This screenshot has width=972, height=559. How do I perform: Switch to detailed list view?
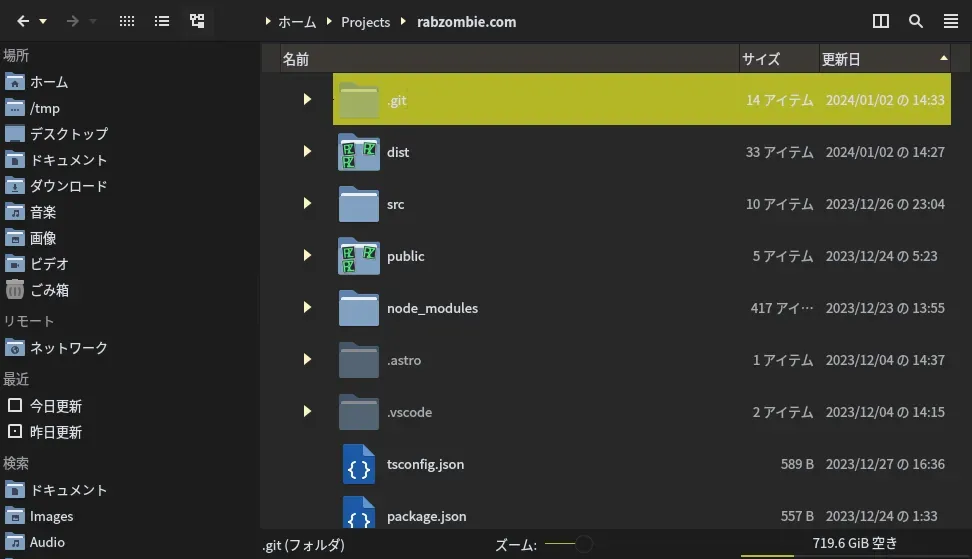[162, 21]
